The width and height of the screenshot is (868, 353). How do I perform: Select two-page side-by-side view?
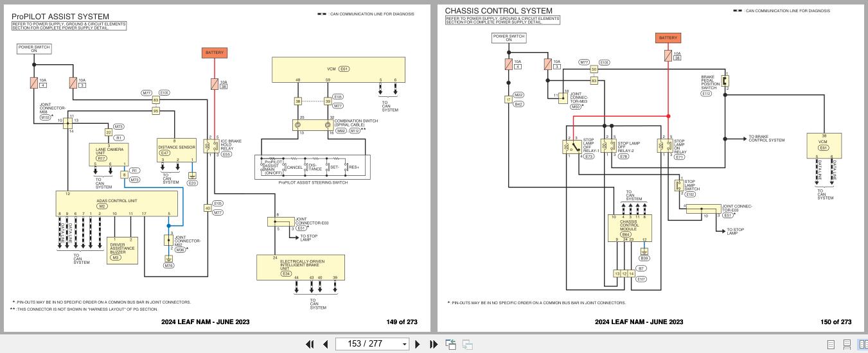coord(863,345)
